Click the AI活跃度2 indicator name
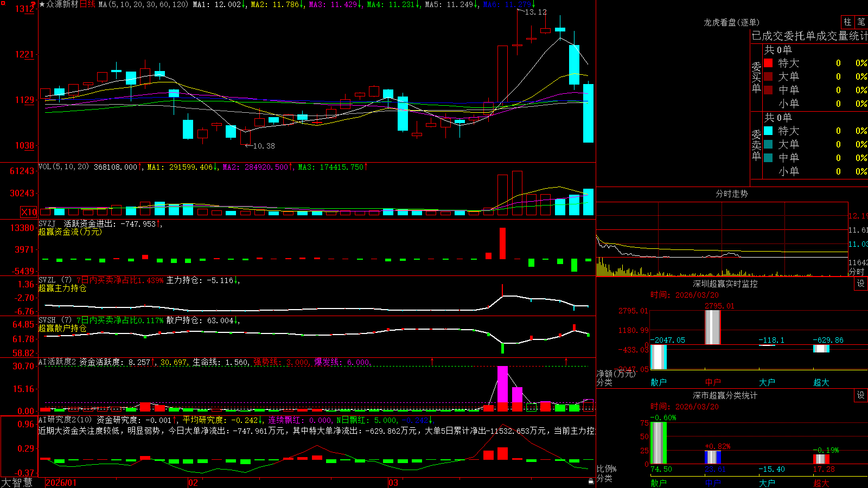 (57, 362)
